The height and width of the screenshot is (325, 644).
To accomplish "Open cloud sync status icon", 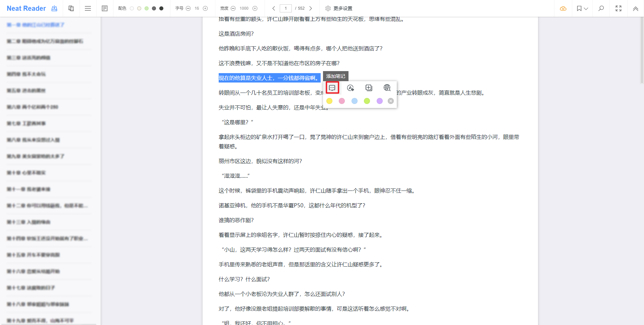I will click(563, 8).
